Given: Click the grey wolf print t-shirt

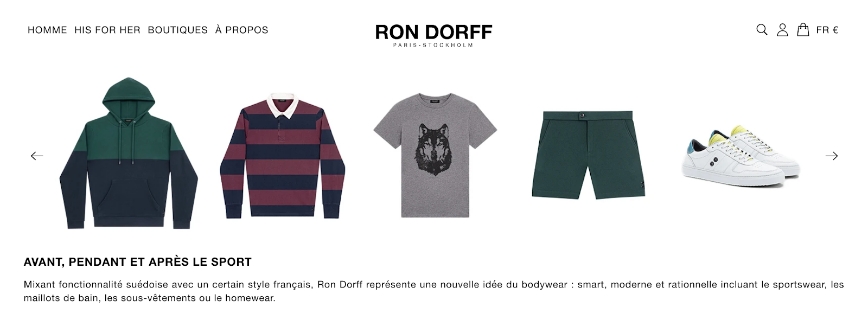Looking at the screenshot, I should tap(435, 155).
